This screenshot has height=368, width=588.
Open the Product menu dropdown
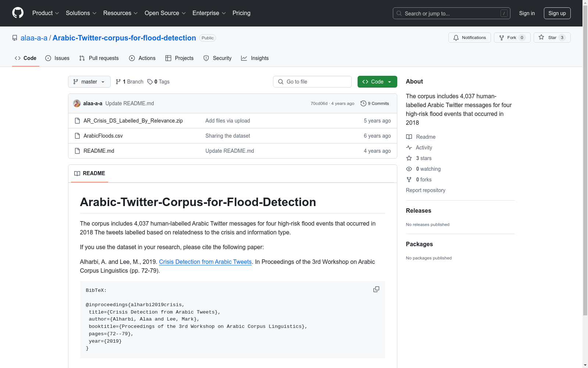(46, 13)
